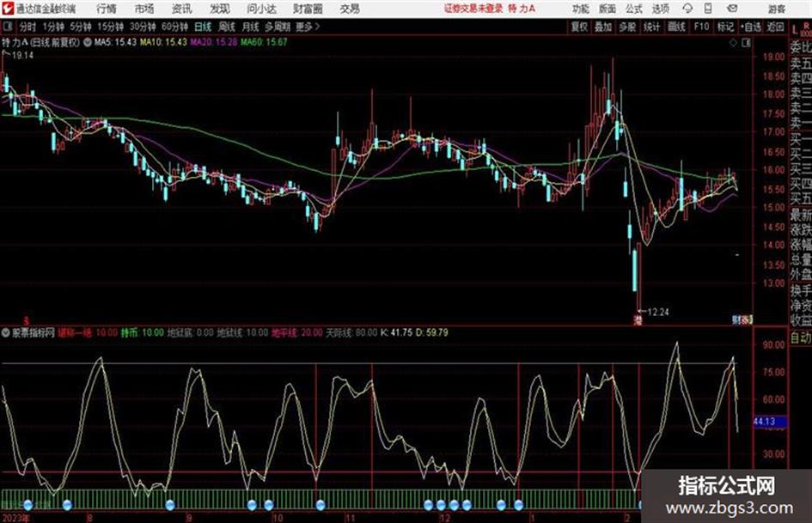Screen dimensions: 812x523
Task: Open the 市场 menu
Action: tap(144, 9)
